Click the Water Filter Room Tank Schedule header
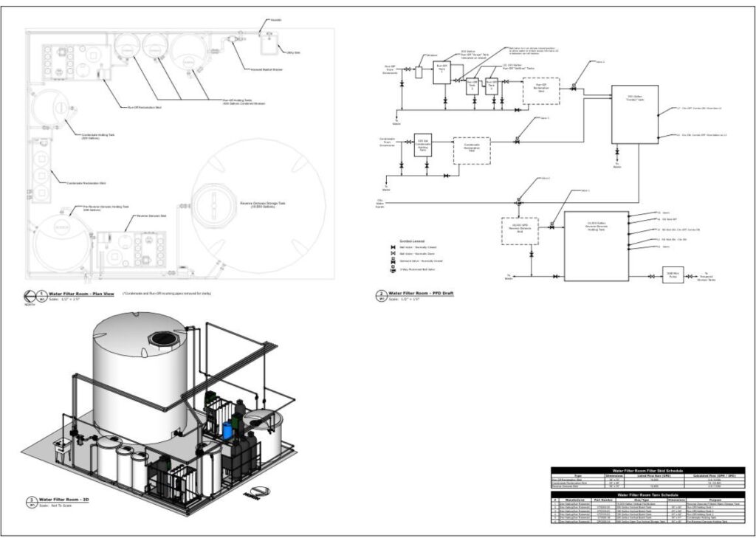756x538 pixels. pyautogui.click(x=647, y=494)
